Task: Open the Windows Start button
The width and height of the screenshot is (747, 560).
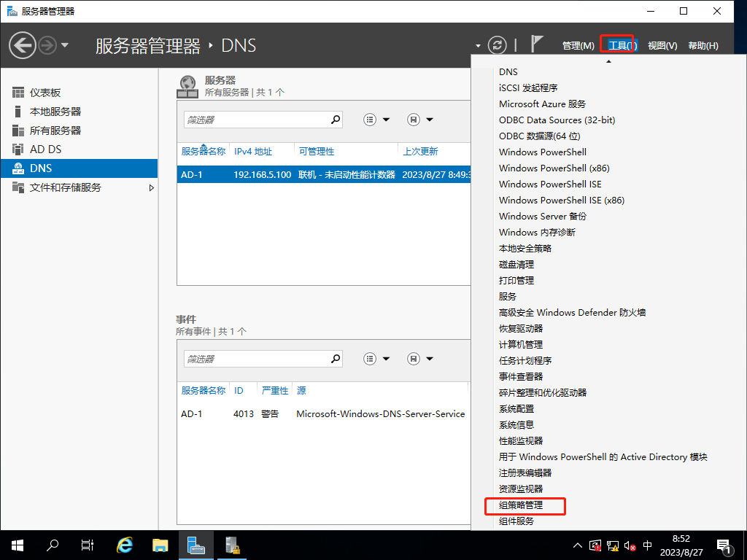Action: pyautogui.click(x=18, y=545)
